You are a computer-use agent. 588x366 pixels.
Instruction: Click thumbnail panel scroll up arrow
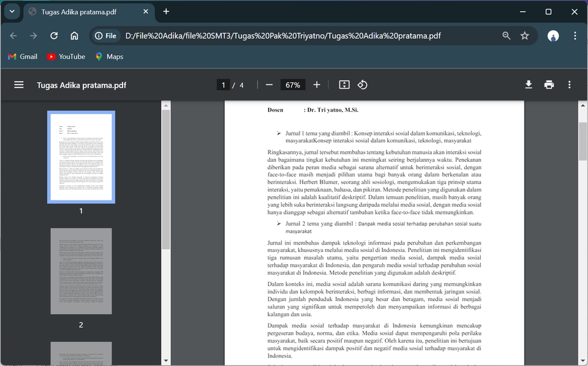[166, 106]
